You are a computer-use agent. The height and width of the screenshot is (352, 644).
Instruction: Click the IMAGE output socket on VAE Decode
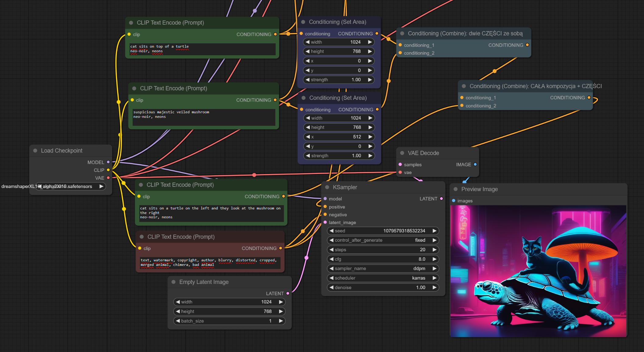(x=475, y=165)
